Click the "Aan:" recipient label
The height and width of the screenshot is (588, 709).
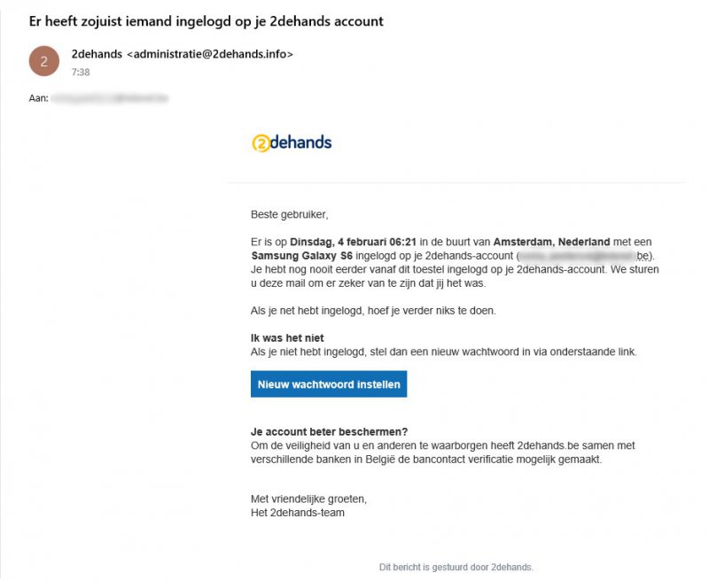(38, 97)
